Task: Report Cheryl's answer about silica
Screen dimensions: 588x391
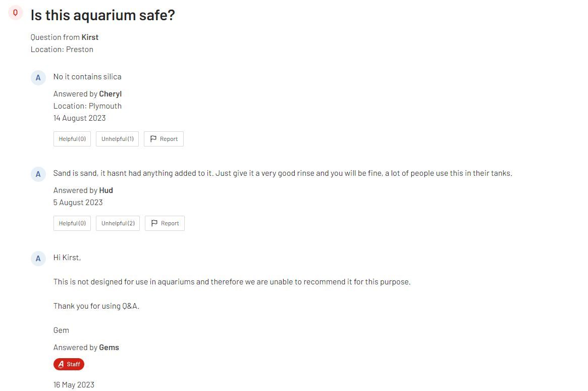Action: click(164, 139)
